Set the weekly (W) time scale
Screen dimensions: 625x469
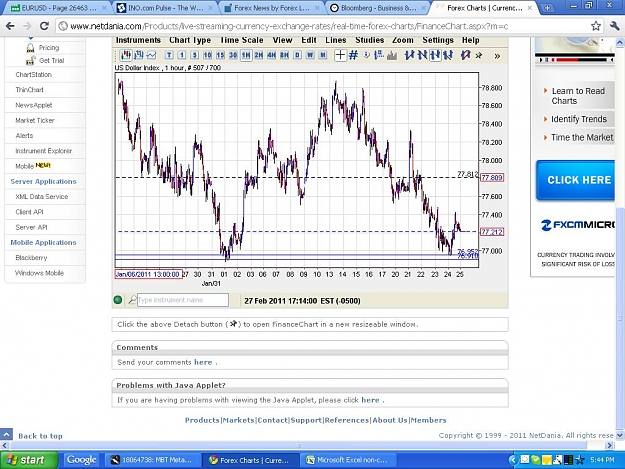pyautogui.click(x=310, y=55)
